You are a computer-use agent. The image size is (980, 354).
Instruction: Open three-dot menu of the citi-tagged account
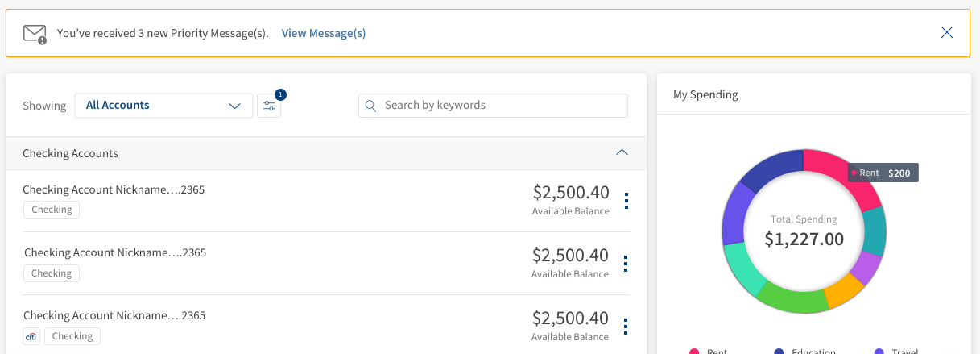(x=626, y=327)
